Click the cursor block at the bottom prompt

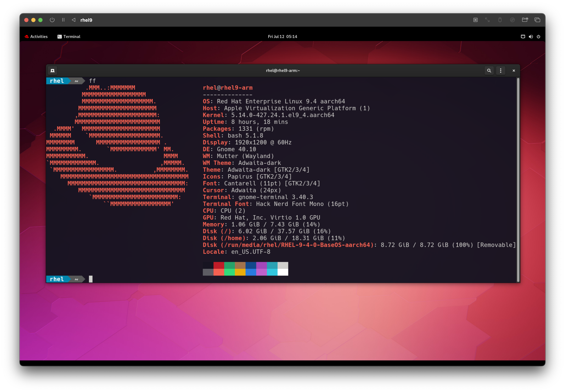(x=91, y=279)
